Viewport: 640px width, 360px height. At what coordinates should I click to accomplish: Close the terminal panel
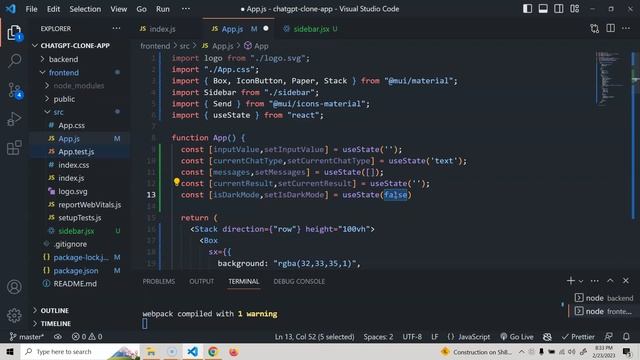point(626,280)
